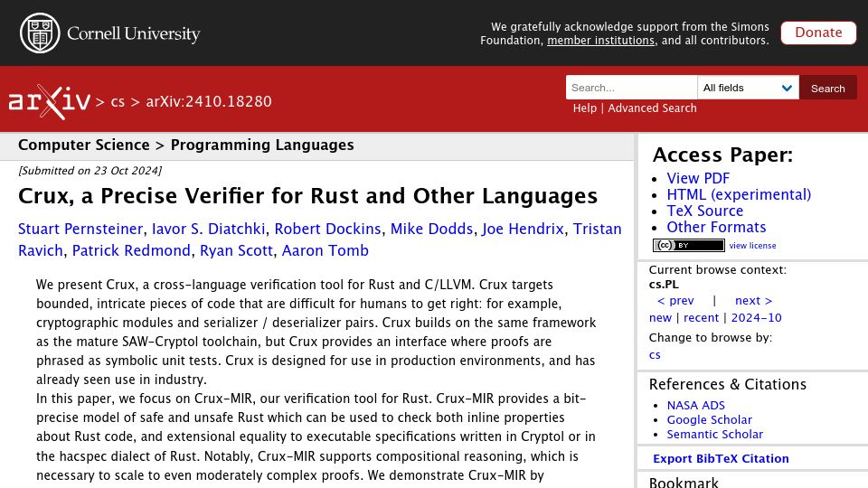Click Export BibTeX Citation

[721, 459]
